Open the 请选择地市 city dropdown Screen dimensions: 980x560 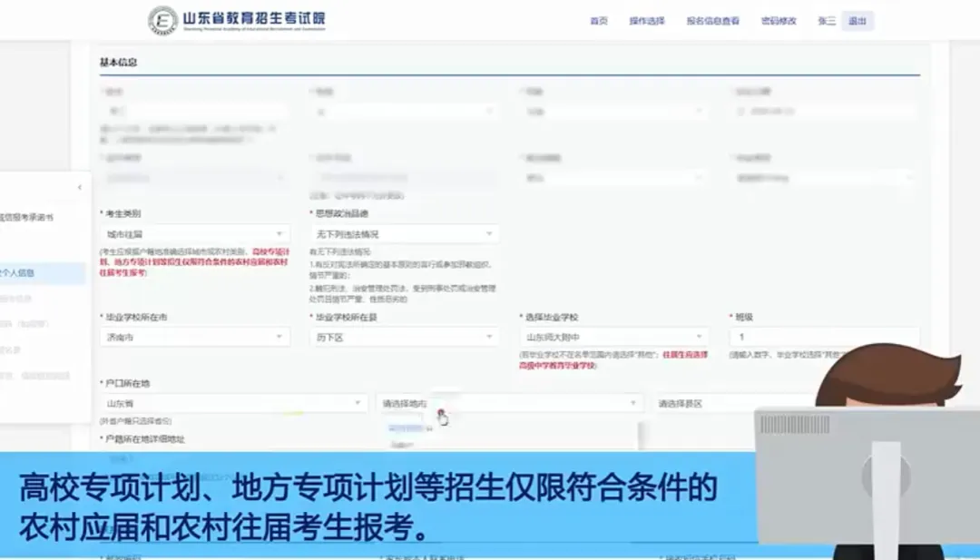point(509,403)
